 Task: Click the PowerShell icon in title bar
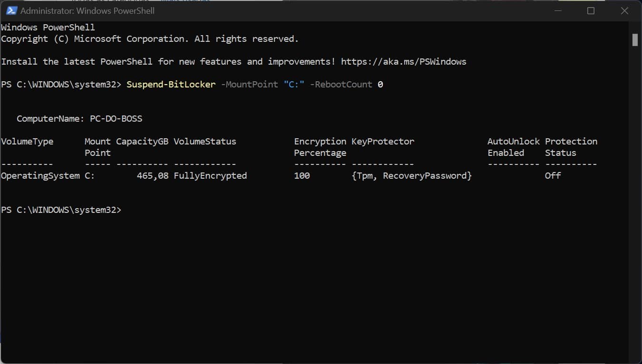[x=11, y=10]
